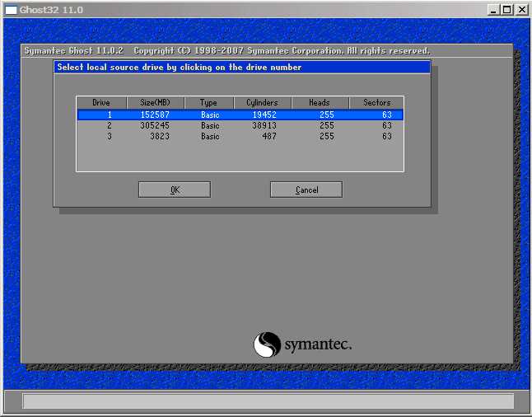Click Sectors value 63 in 487 row
The width and height of the screenshot is (532, 417).
tap(387, 136)
